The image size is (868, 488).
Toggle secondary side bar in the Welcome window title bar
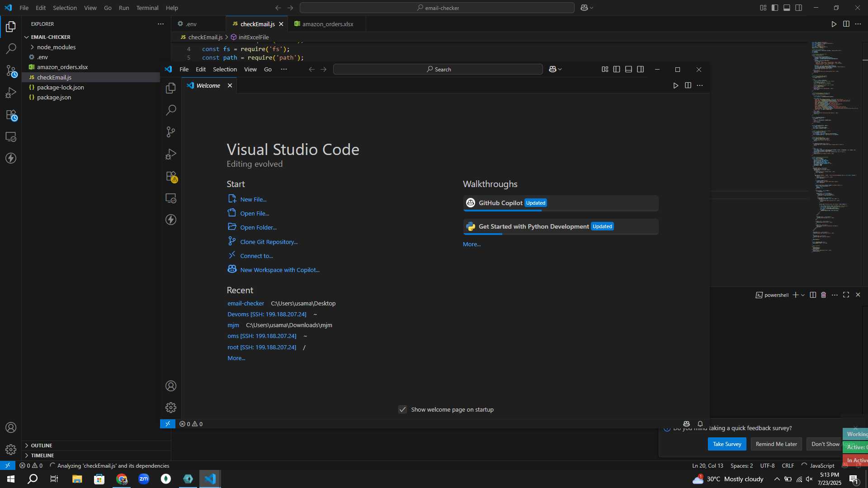pyautogui.click(x=641, y=69)
